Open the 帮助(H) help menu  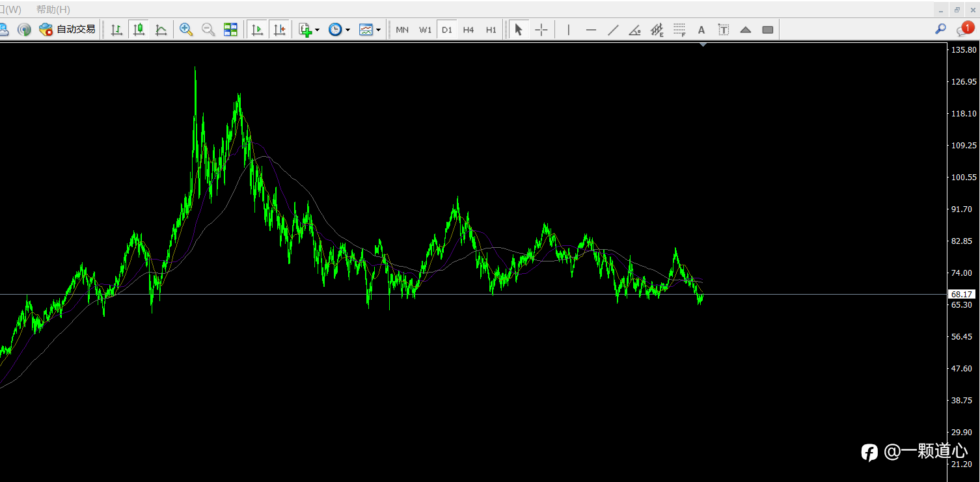point(53,10)
